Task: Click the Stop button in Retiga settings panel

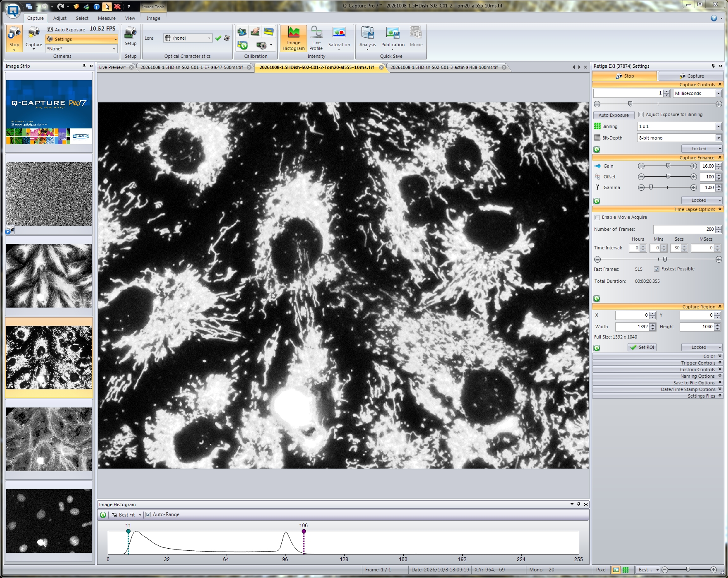Action: pos(624,76)
